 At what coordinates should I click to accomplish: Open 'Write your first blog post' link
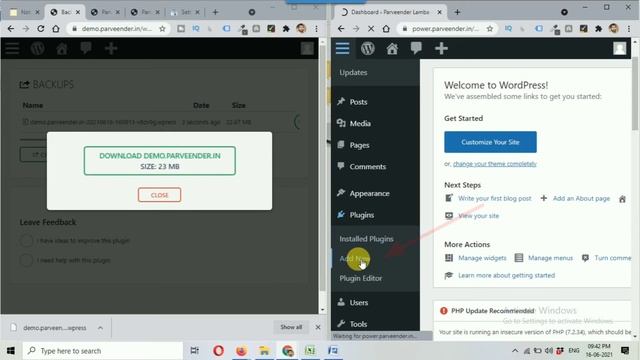pyautogui.click(x=494, y=198)
